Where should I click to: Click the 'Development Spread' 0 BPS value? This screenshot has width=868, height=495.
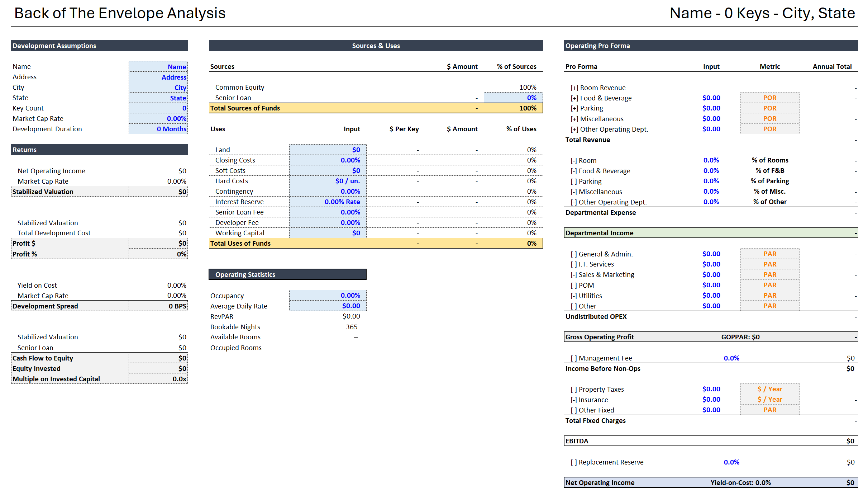pos(177,306)
